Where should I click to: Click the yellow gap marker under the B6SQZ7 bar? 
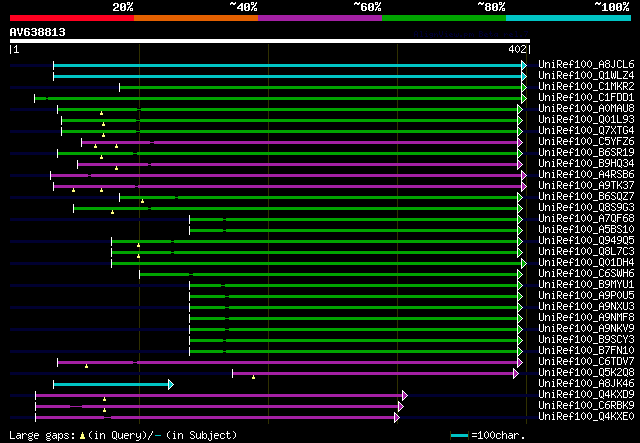[x=142, y=201]
